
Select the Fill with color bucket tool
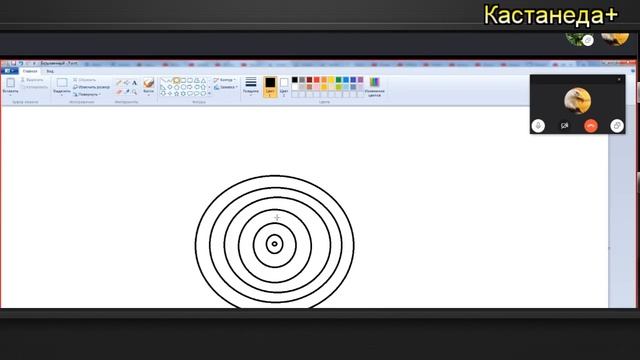(127, 83)
